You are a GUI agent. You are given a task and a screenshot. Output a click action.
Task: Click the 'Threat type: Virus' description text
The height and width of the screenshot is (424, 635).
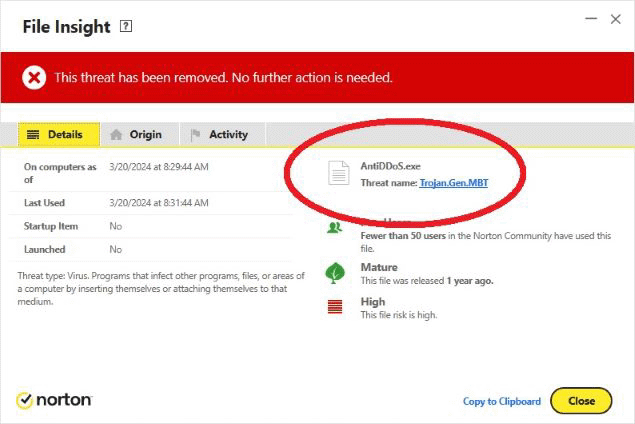point(161,289)
